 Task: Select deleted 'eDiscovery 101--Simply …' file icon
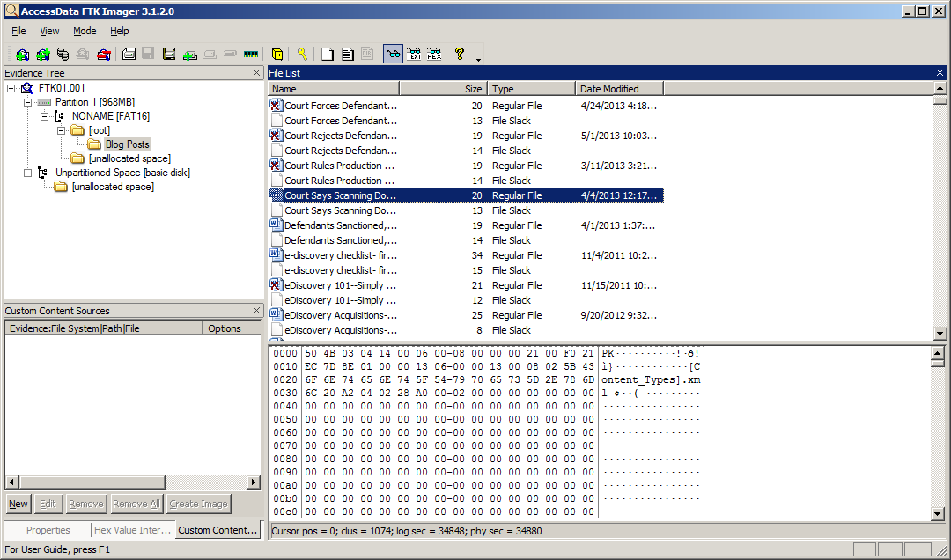[276, 285]
